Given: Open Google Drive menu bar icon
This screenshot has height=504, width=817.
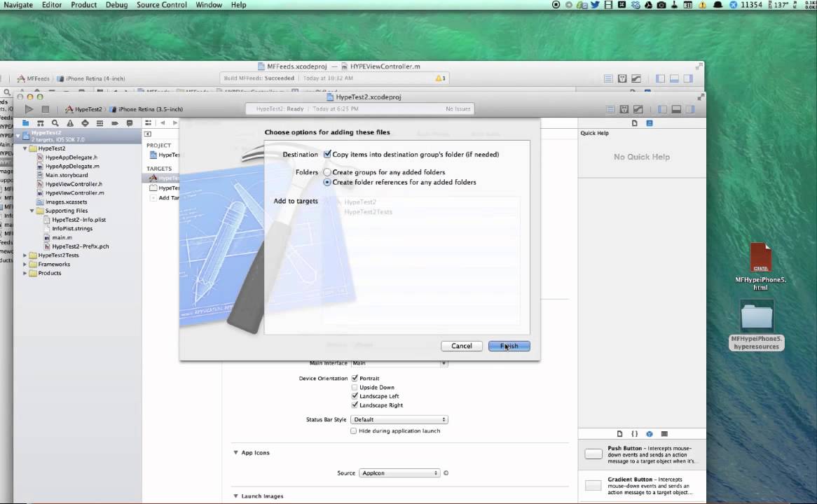Looking at the screenshot, I should pyautogui.click(x=648, y=5).
